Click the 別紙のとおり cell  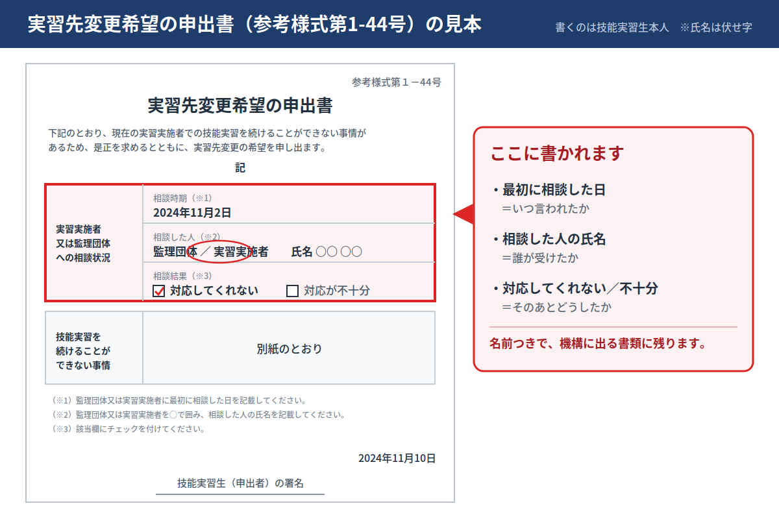coord(289,348)
